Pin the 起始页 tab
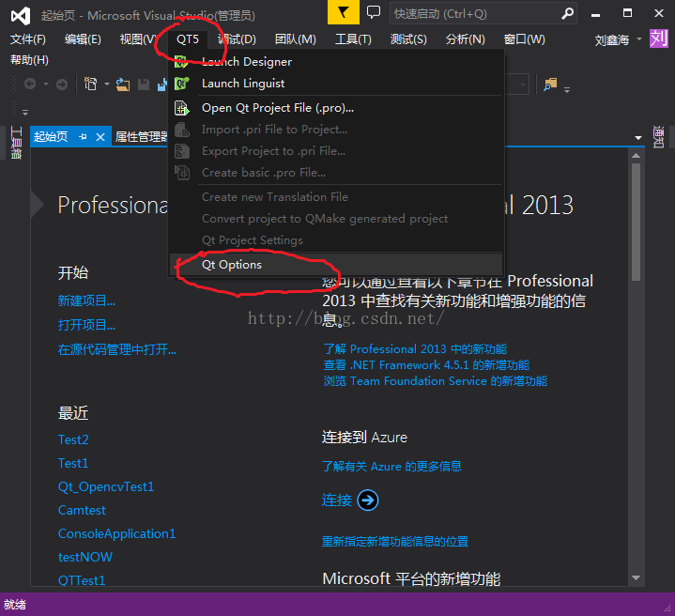Image resolution: width=675 pixels, height=616 pixels. click(83, 137)
